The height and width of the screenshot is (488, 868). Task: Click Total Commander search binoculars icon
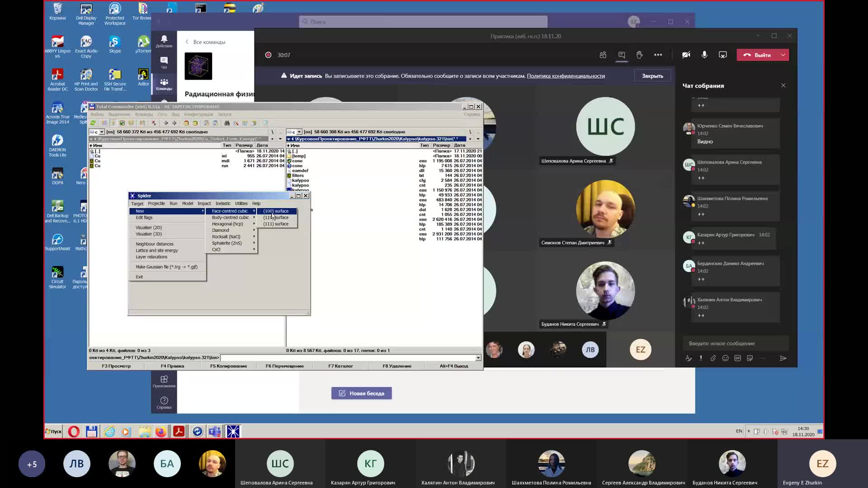coord(227,123)
